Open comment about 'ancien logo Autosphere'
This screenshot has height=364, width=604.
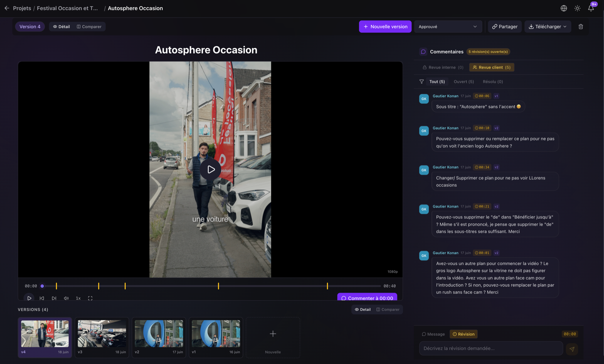point(495,142)
